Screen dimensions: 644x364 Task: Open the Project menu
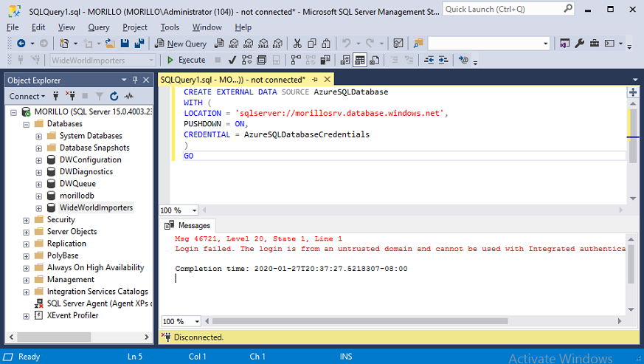(135, 27)
